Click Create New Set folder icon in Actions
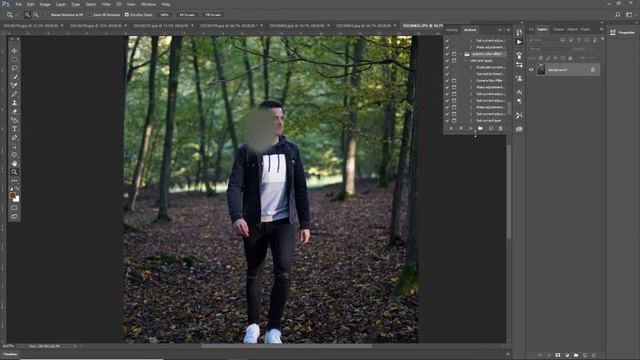Image resolution: width=640 pixels, height=360 pixels. [480, 128]
